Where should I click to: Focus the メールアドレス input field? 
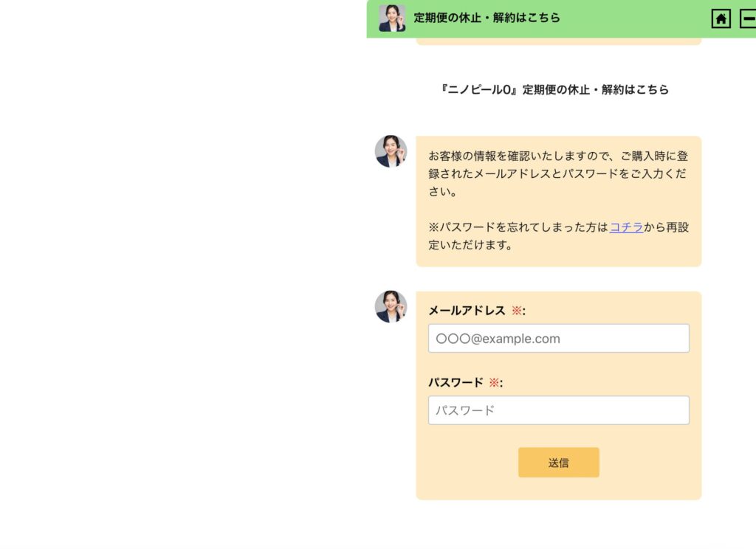(558, 339)
